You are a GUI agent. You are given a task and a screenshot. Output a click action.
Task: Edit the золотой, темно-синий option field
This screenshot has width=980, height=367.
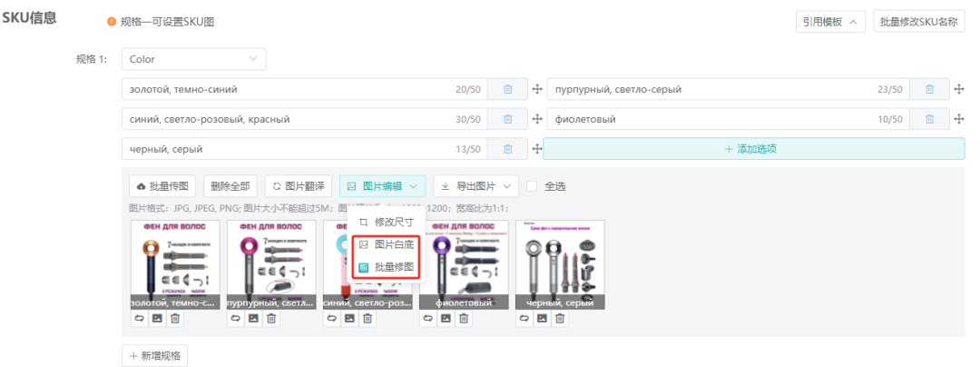pyautogui.click(x=304, y=89)
